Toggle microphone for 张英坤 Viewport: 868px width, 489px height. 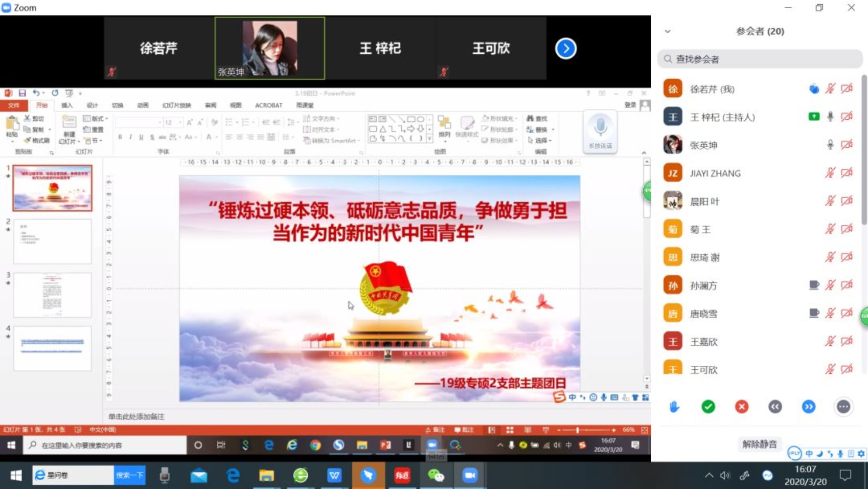(830, 145)
